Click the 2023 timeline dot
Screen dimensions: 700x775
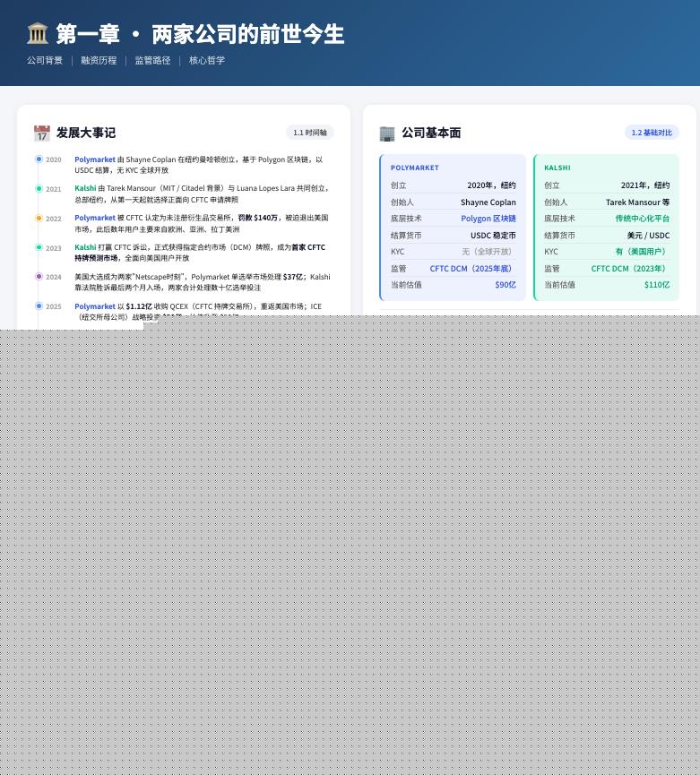click(x=39, y=247)
